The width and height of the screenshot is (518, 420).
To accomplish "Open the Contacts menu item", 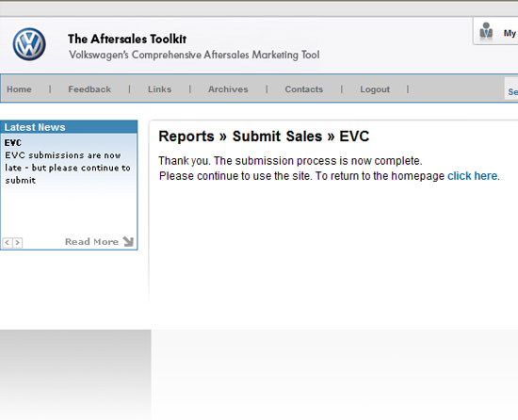I will pos(304,89).
